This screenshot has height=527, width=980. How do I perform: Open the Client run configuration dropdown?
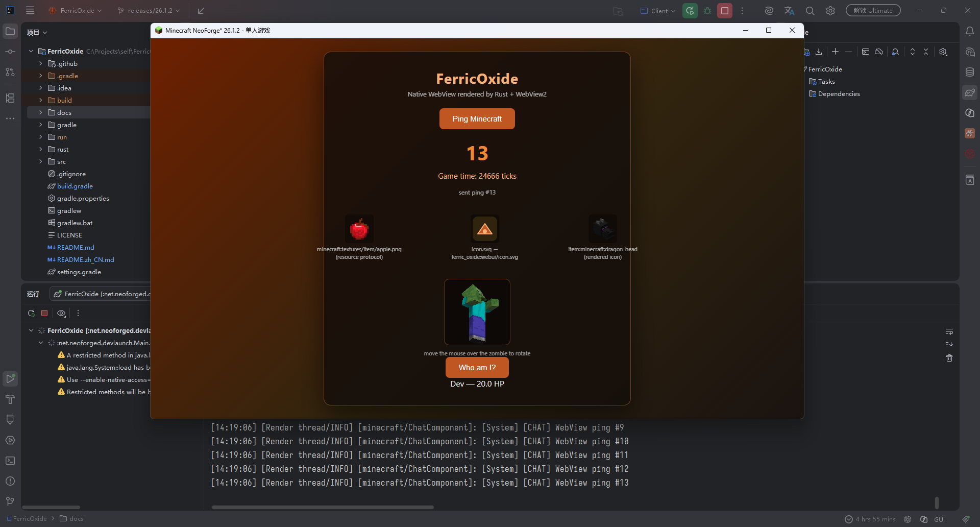point(658,11)
